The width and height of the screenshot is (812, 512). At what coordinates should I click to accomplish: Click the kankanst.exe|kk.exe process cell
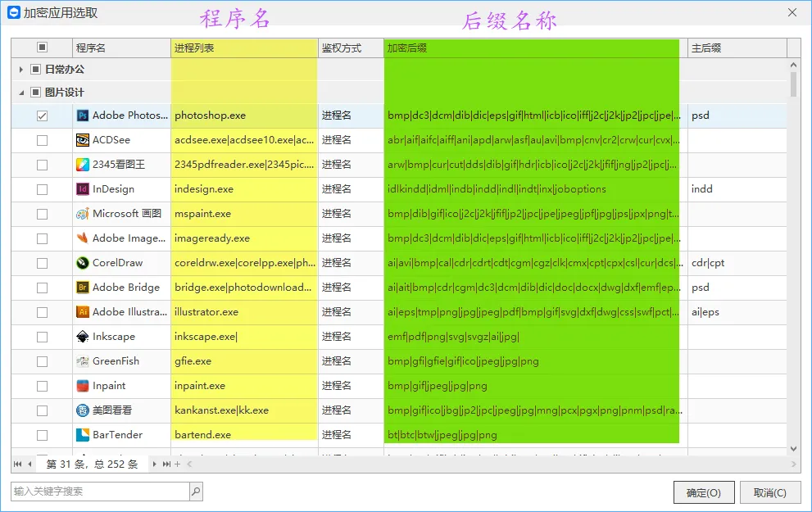(244, 410)
